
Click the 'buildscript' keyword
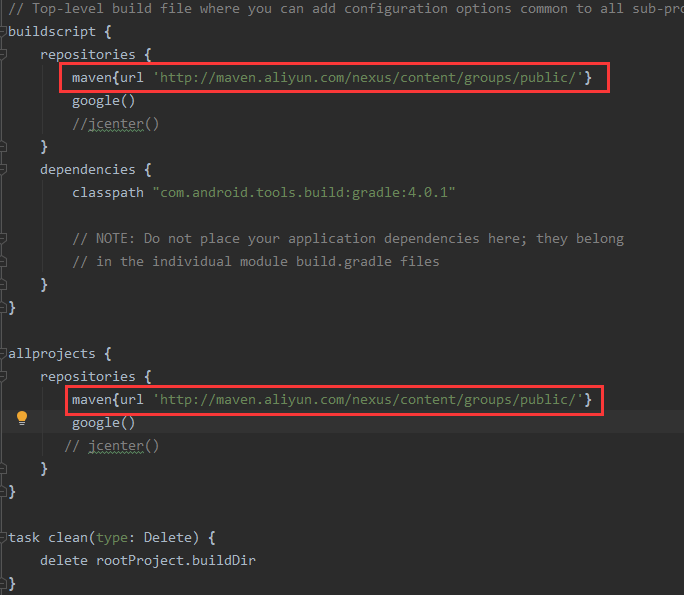point(51,32)
